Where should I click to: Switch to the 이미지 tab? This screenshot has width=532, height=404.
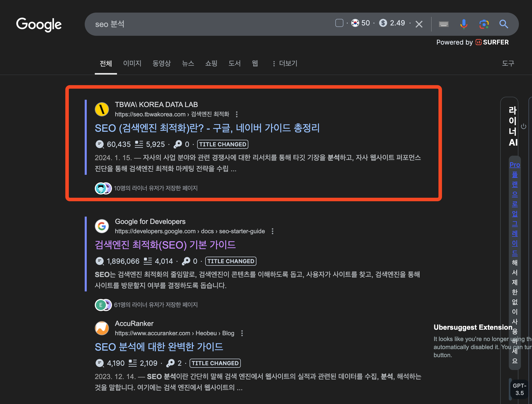tap(132, 63)
